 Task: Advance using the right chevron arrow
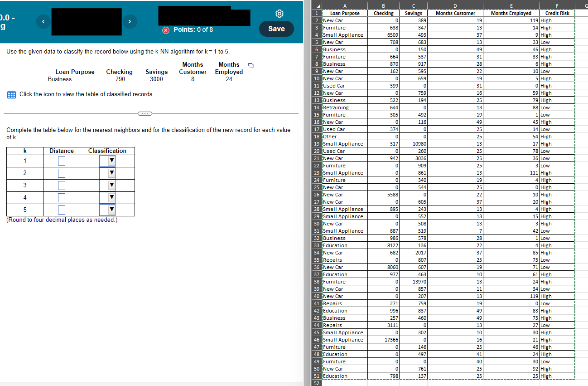pyautogui.click(x=130, y=21)
